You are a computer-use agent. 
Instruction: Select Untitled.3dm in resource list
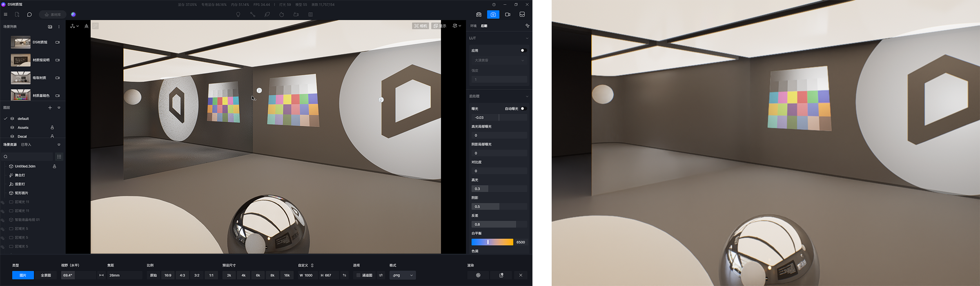click(x=25, y=166)
